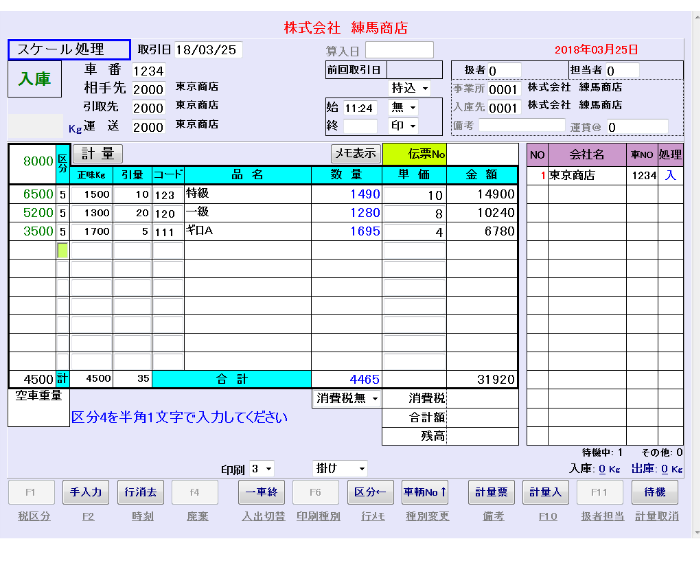
Task: Select the 特級 product name cell
Action: coord(248,194)
